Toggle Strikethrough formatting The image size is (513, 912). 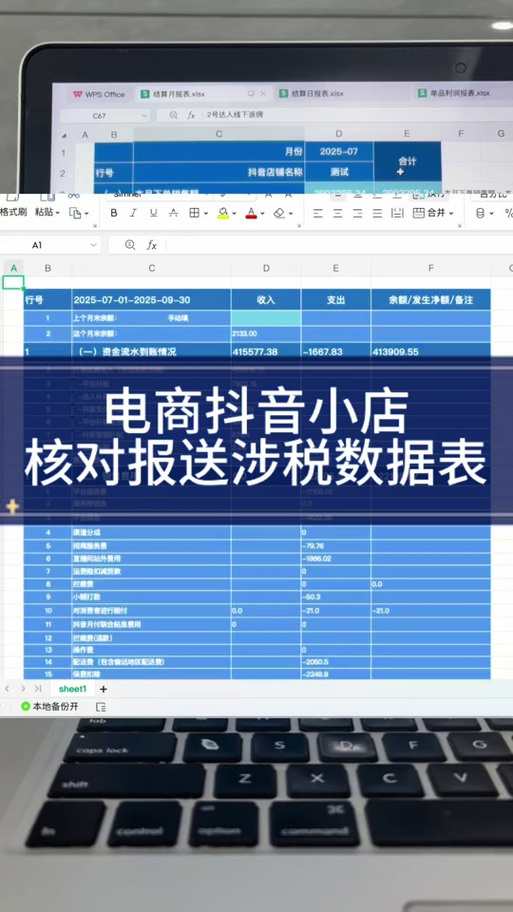(x=173, y=213)
